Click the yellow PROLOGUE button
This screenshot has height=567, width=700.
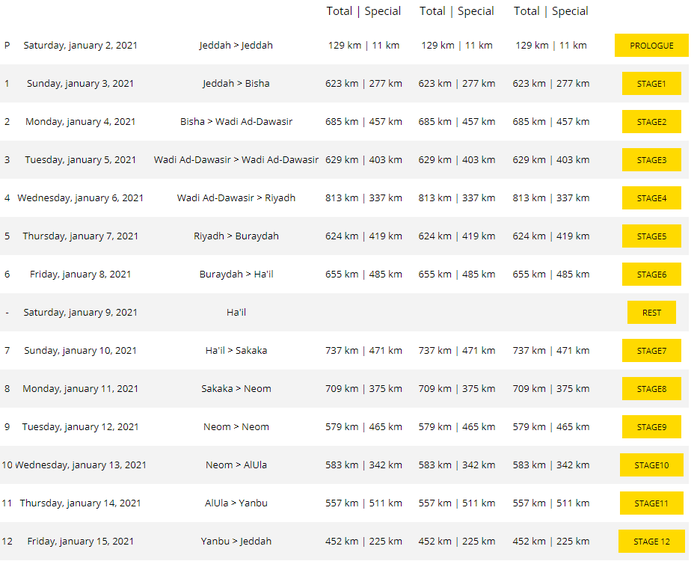[651, 46]
